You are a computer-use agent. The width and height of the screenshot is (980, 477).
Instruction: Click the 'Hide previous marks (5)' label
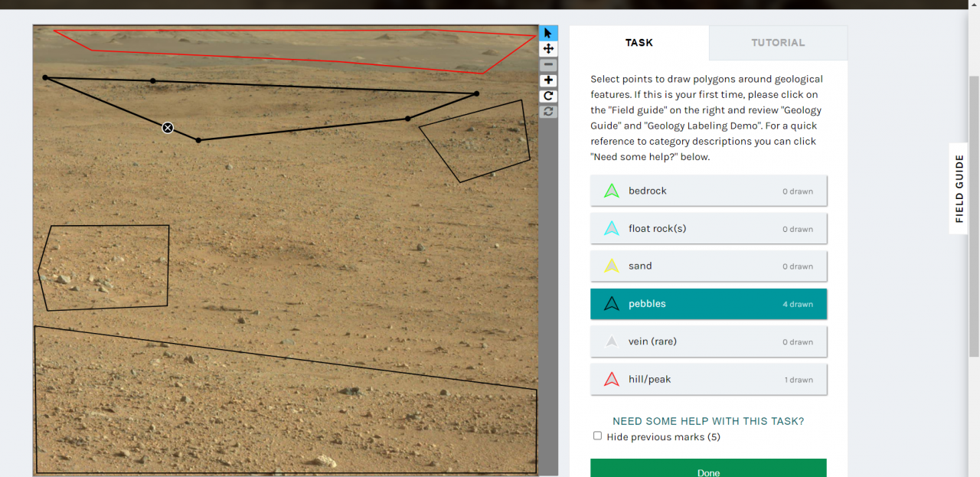pos(663,437)
